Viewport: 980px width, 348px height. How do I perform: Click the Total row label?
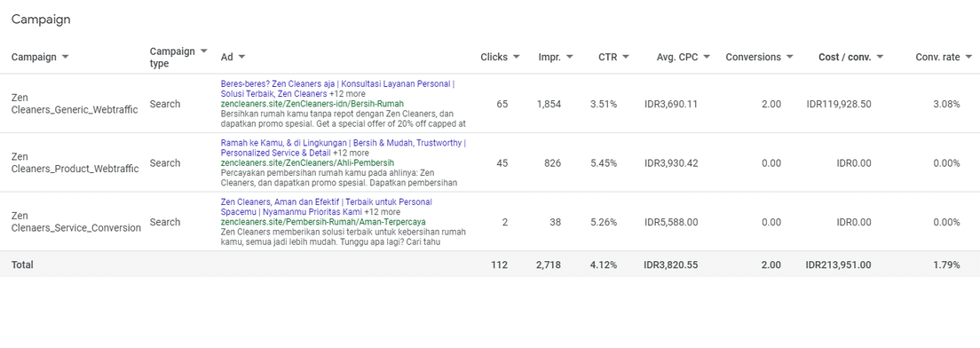(x=22, y=265)
